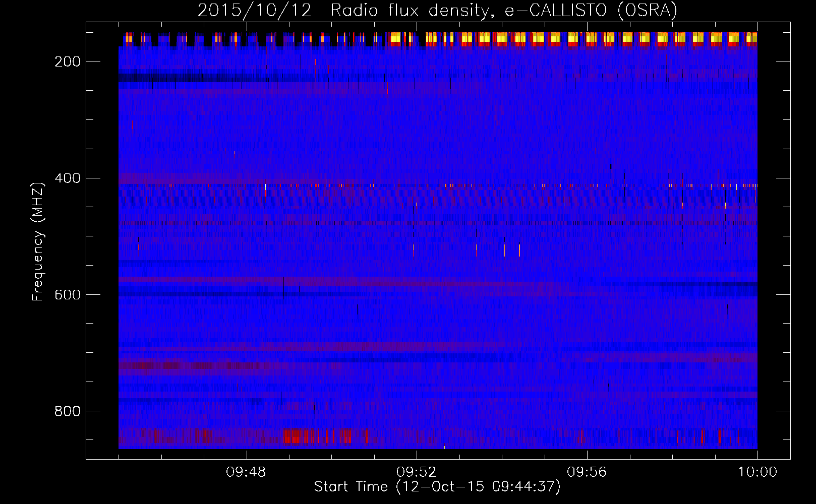The width and height of the screenshot is (816, 504).
Task: Click the 800 MHz frequency tick label
Action: pyautogui.click(x=68, y=411)
